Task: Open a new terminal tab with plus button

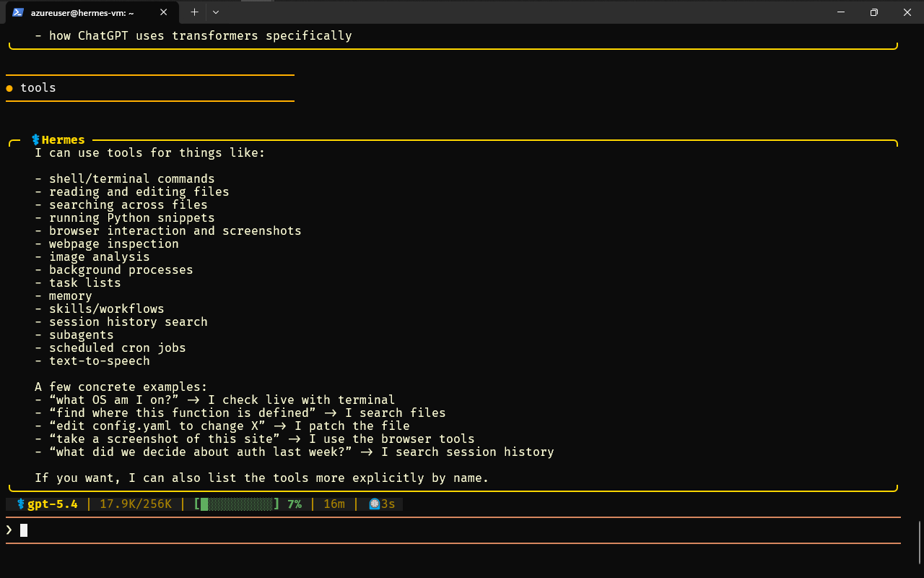Action: 194,12
